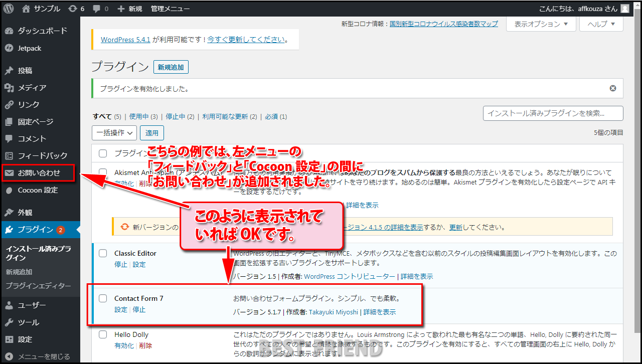Click the プラグイン plug icon
Screen dimensions: 642x364
pyautogui.click(x=9, y=230)
